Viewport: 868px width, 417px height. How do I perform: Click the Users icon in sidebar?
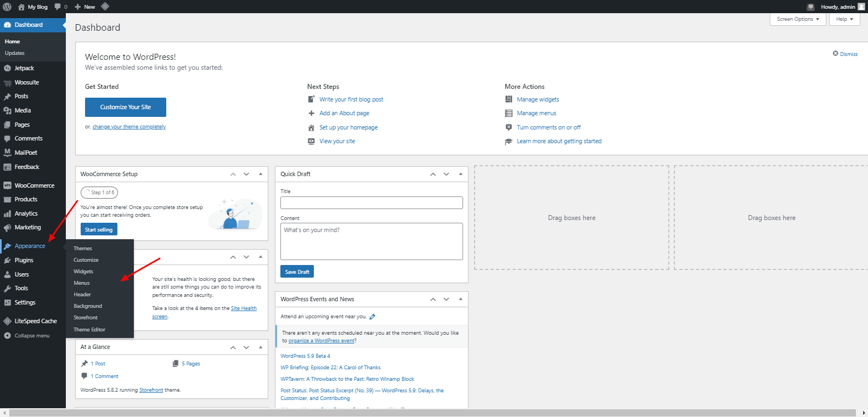click(7, 274)
